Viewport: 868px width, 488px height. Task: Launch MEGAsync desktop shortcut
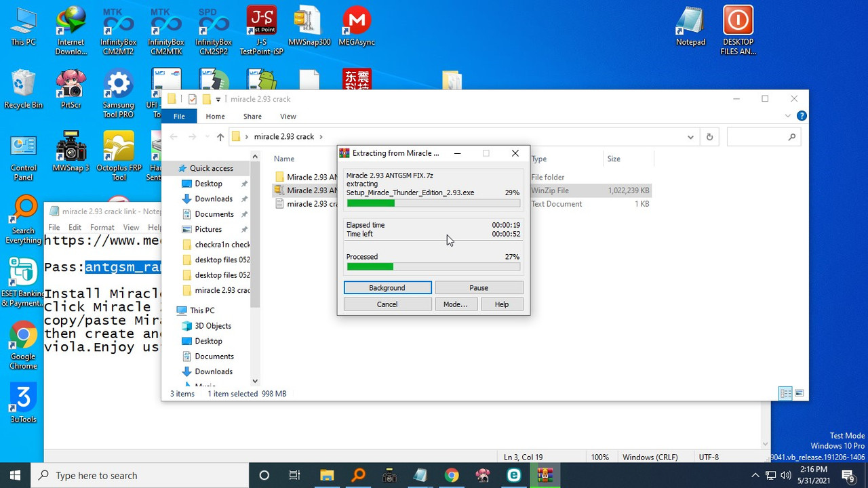point(357,27)
